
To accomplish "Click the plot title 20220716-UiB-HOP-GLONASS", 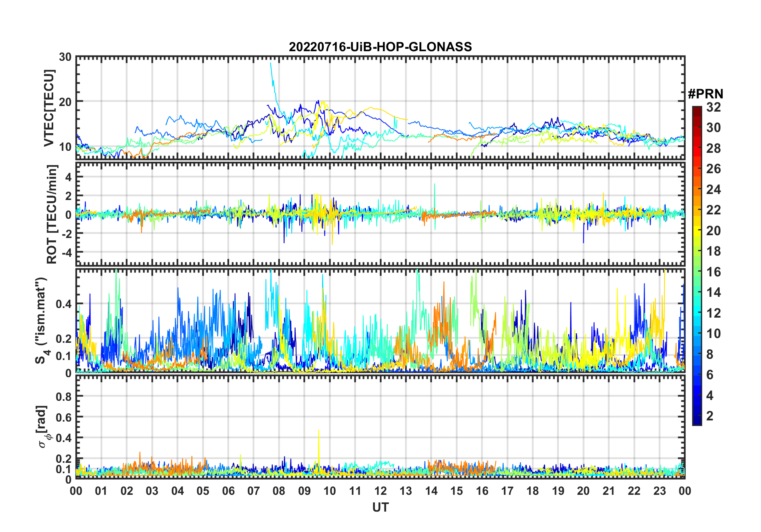I will click(380, 47).
